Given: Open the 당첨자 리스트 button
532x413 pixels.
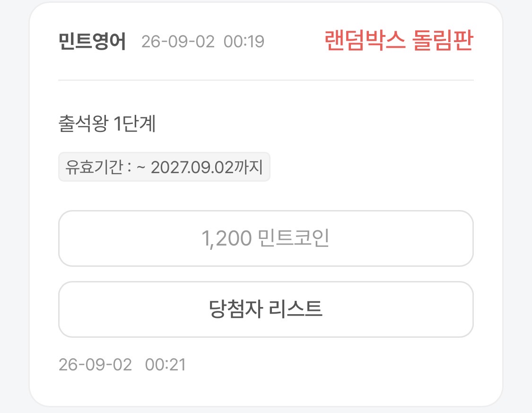Looking at the screenshot, I should (266, 309).
